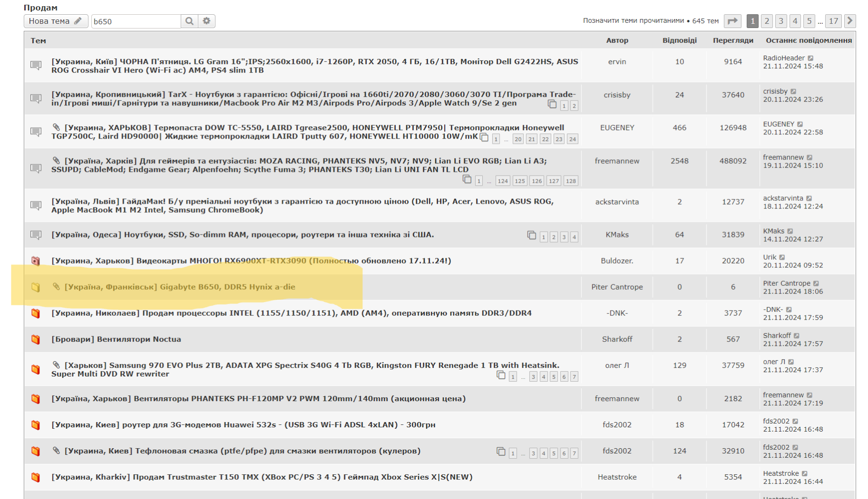
Task: Click paperclip attachment icon on Термопаста DOW row
Action: pos(56,127)
